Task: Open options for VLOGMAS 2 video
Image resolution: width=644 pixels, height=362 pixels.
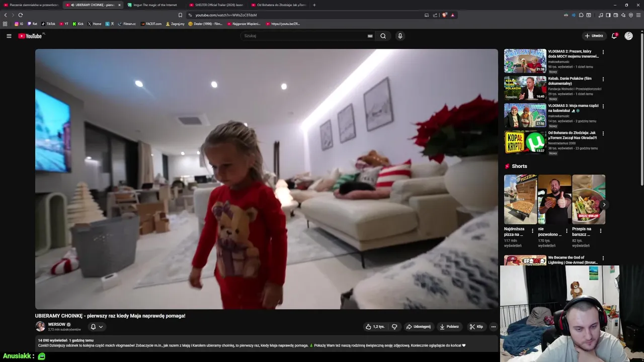Action: point(603,52)
